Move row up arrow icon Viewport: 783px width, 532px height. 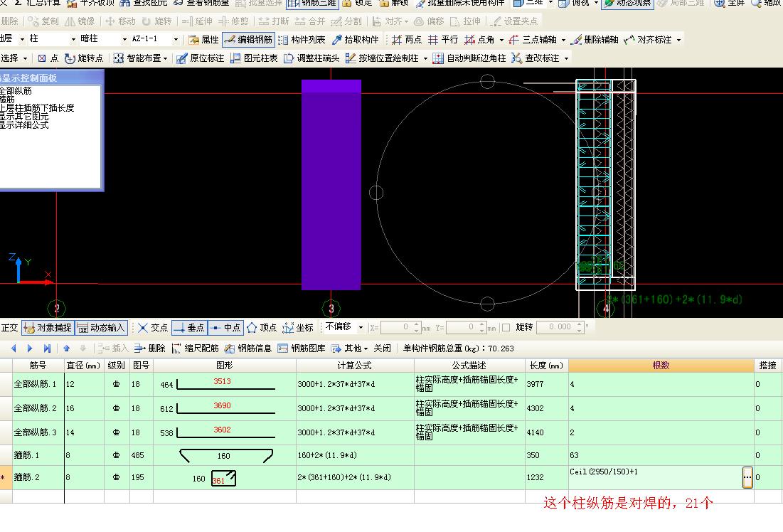click(x=66, y=349)
